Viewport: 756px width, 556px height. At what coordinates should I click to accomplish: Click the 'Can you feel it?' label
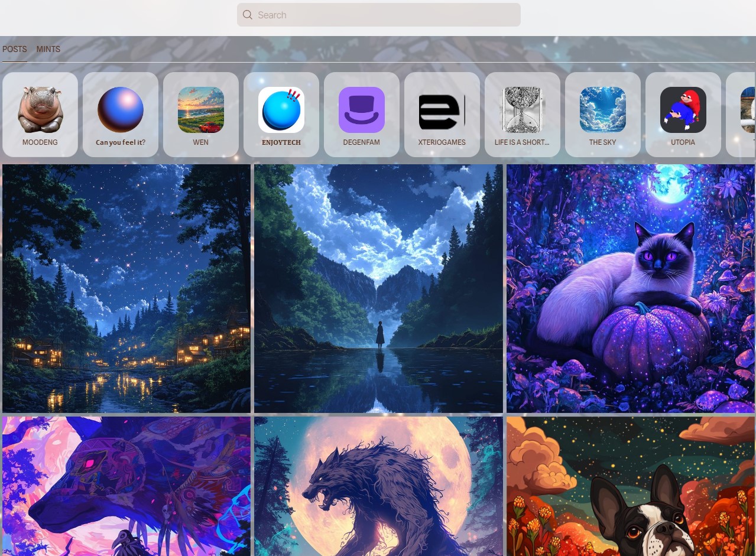coord(121,142)
